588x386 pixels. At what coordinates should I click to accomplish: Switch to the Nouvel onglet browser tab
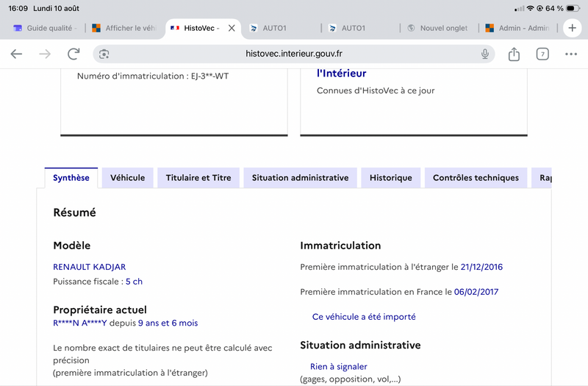pyautogui.click(x=440, y=28)
